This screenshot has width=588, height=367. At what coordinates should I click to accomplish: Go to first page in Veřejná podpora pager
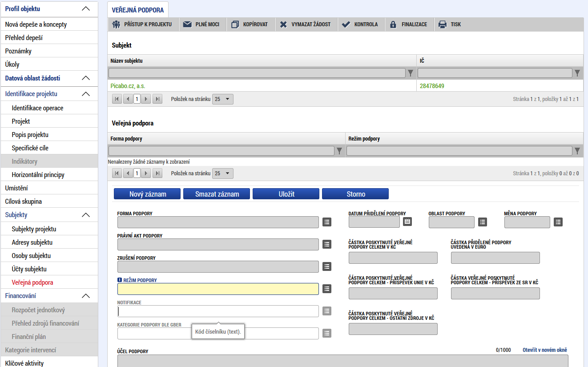117,173
